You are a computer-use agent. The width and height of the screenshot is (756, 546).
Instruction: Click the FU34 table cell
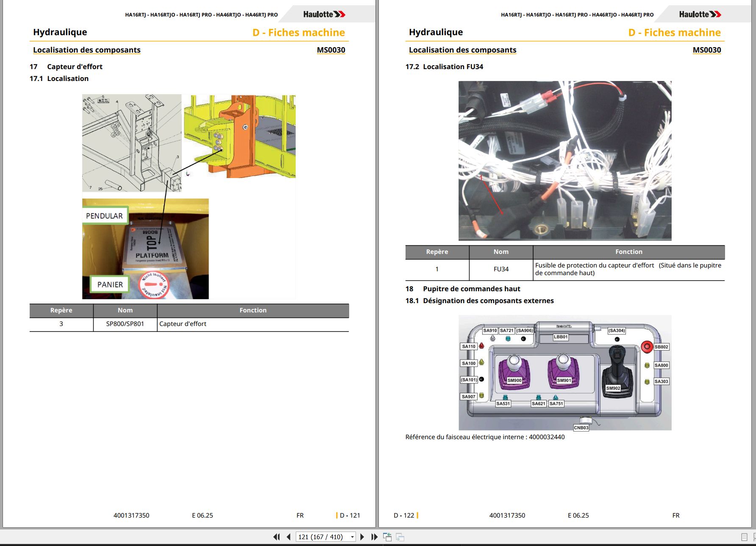501,269
